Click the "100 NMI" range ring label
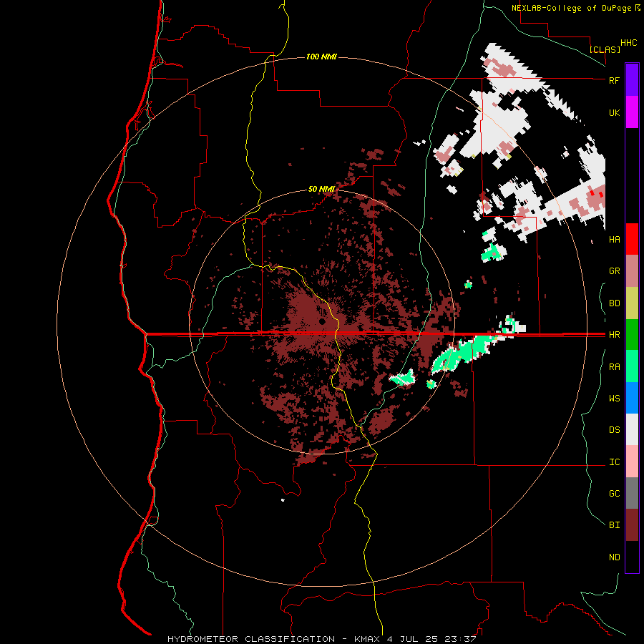 (321, 57)
